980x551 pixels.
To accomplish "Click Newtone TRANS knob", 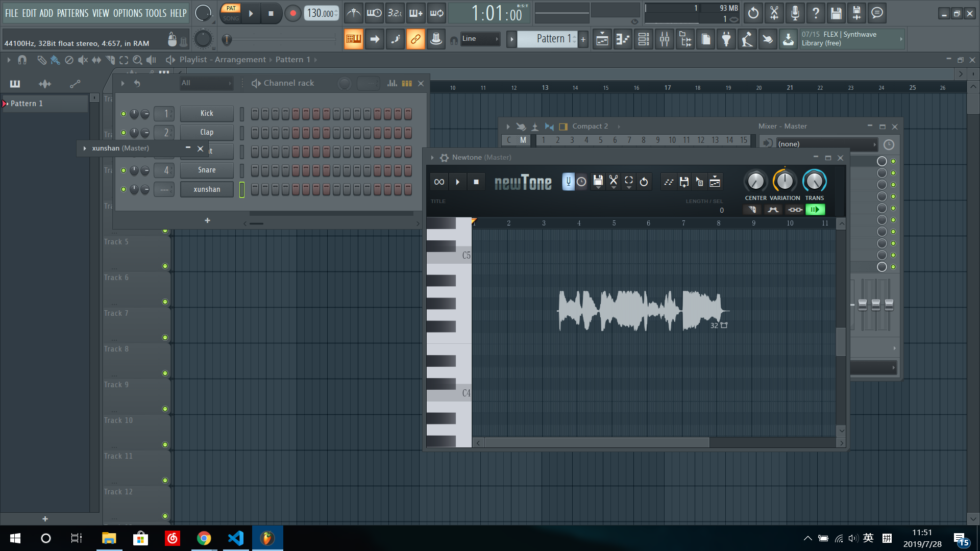I will tap(814, 181).
